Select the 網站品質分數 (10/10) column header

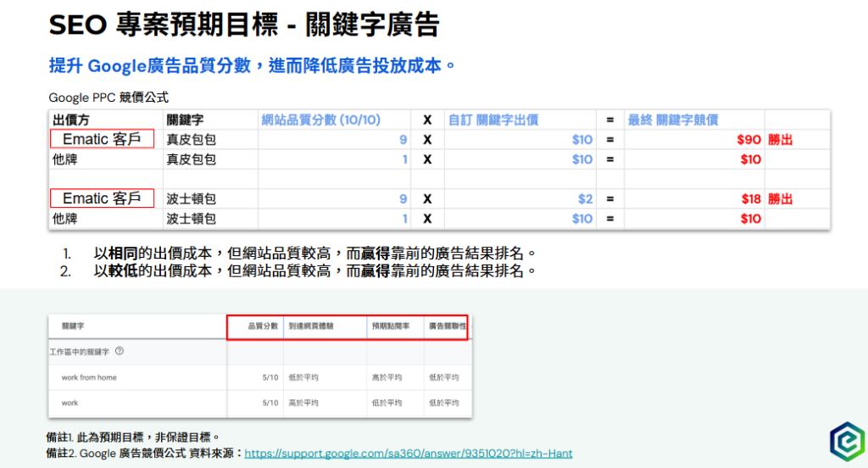click(x=321, y=120)
